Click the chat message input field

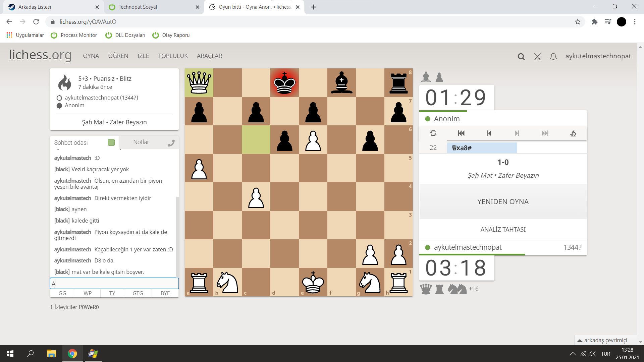click(x=114, y=284)
